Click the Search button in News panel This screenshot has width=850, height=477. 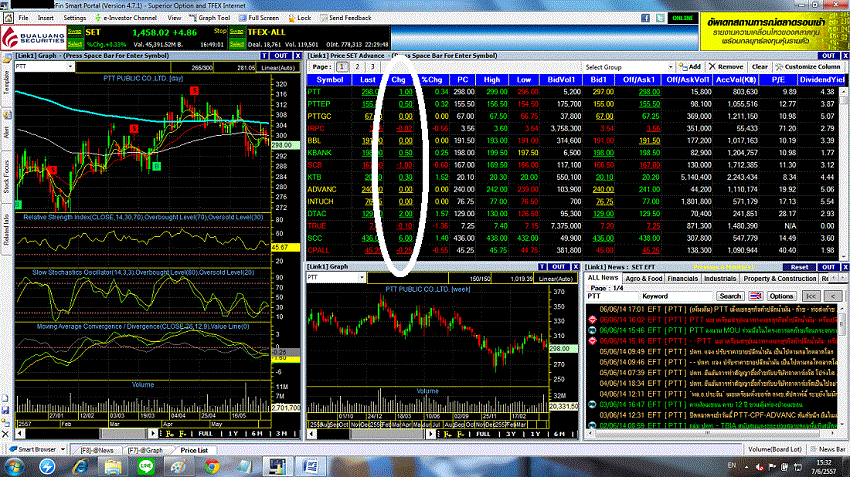pos(730,296)
